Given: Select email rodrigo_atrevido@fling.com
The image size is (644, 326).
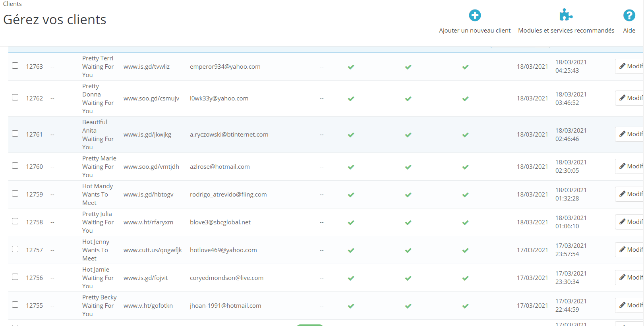Looking at the screenshot, I should (x=228, y=195).
